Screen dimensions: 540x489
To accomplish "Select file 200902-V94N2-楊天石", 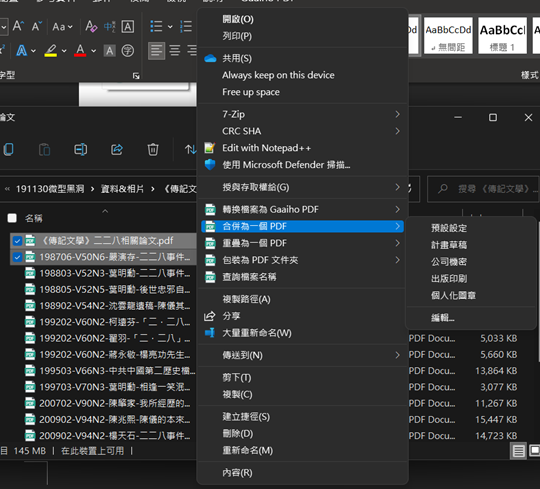I will coord(110,436).
